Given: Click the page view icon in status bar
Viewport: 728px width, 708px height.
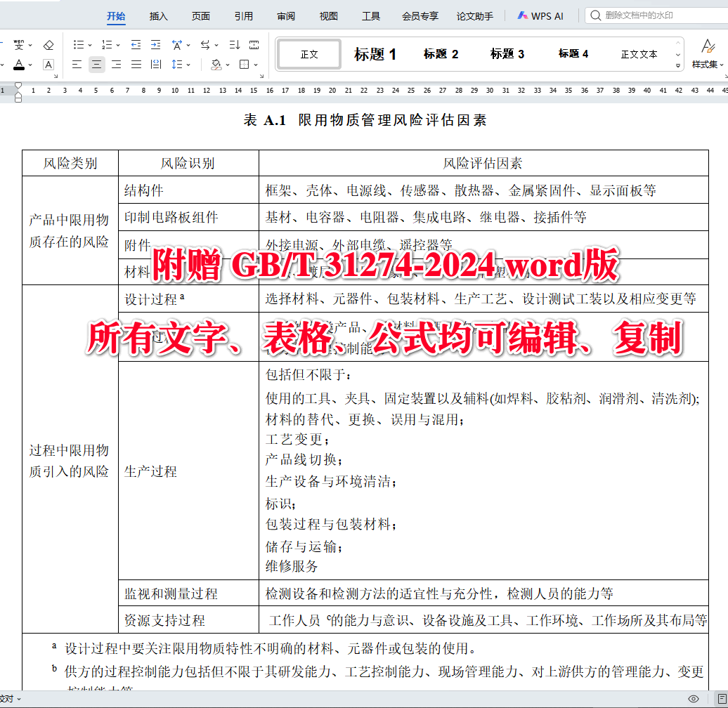Looking at the screenshot, I should [722, 699].
